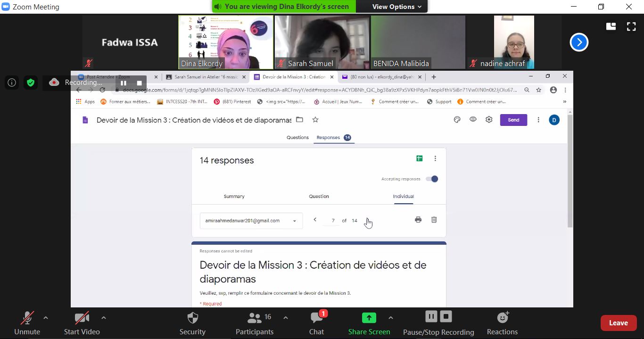Switch to the Summary tab

point(234,197)
